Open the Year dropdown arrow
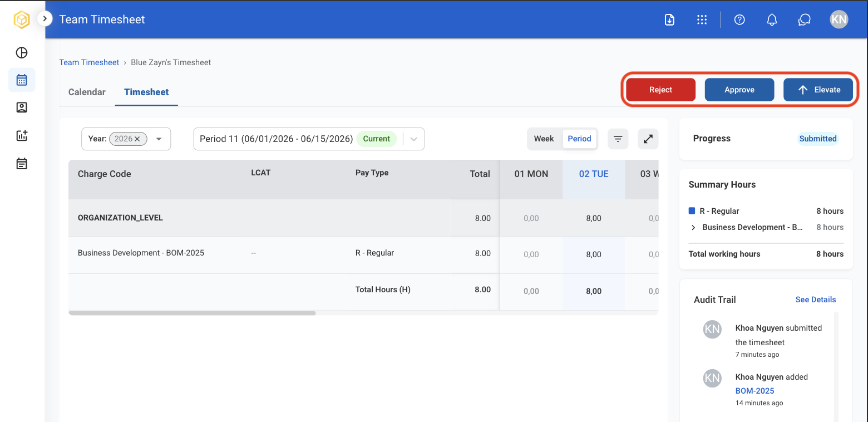 tap(159, 139)
